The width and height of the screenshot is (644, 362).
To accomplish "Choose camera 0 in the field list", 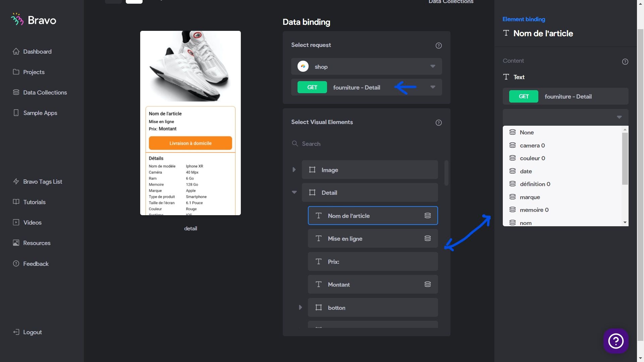I will click(562, 145).
